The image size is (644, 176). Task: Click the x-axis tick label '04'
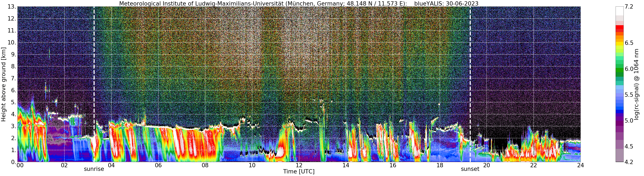point(111,165)
